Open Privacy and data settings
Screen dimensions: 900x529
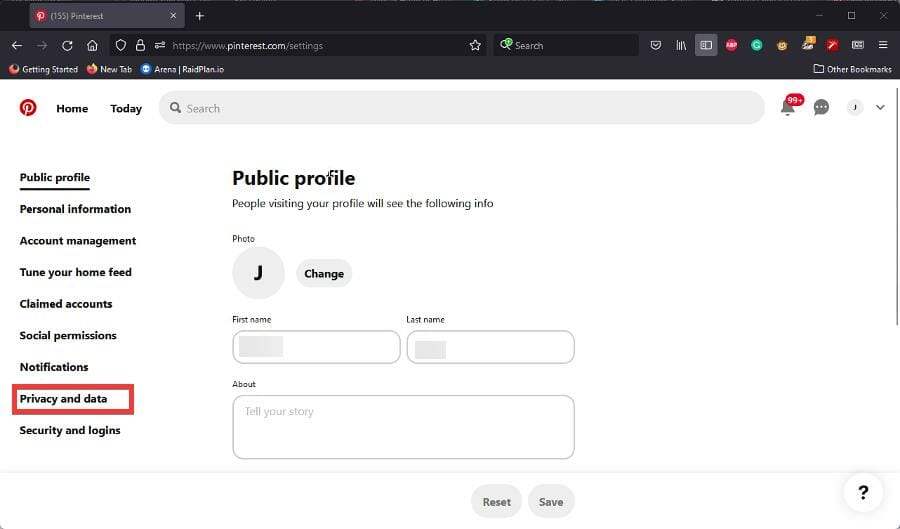point(63,399)
